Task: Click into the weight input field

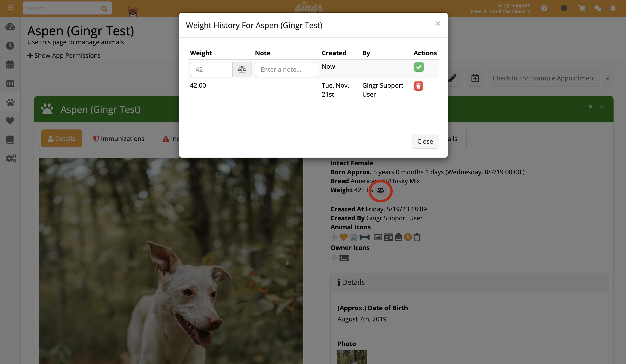Action: coord(211,69)
